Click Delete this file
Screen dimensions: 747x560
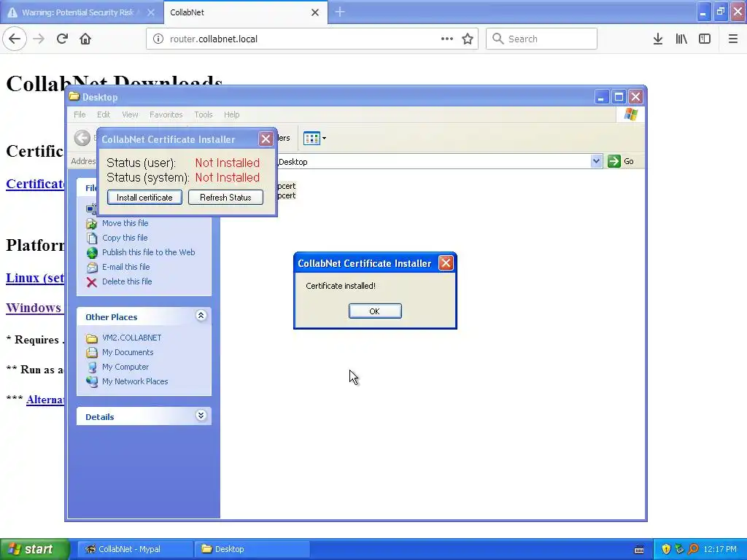tap(127, 281)
